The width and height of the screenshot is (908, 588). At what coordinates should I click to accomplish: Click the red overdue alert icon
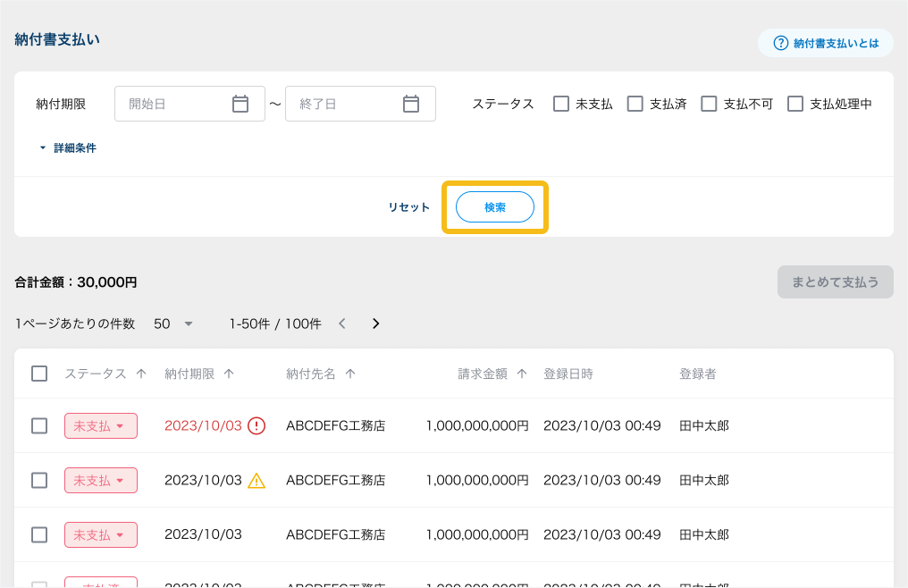tap(256, 425)
